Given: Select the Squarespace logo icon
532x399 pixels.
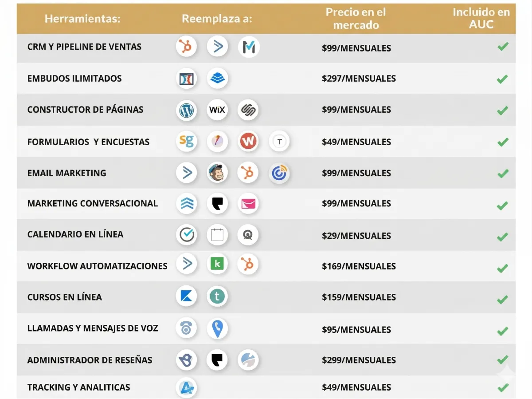Looking at the screenshot, I should pos(248,110).
